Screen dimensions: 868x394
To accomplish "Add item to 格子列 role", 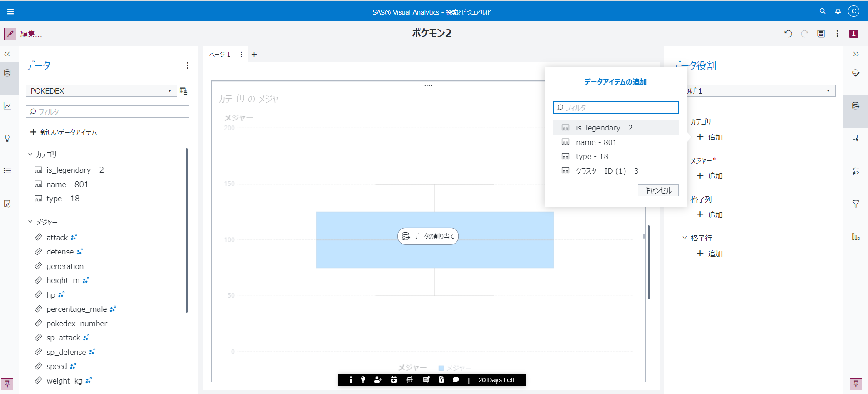I will 709,215.
